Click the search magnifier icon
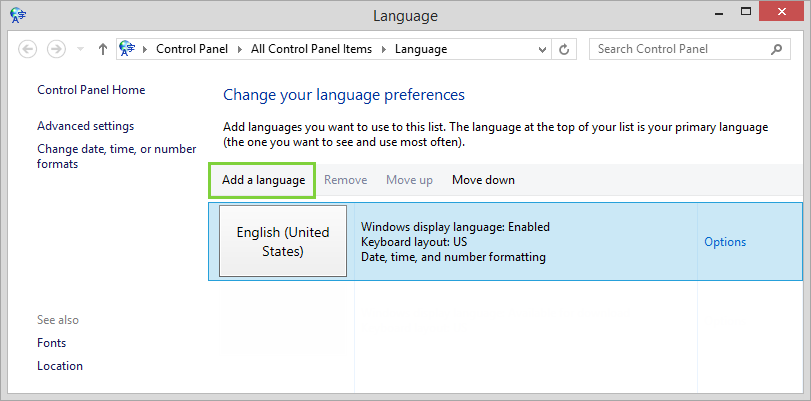The image size is (811, 401). [776, 49]
